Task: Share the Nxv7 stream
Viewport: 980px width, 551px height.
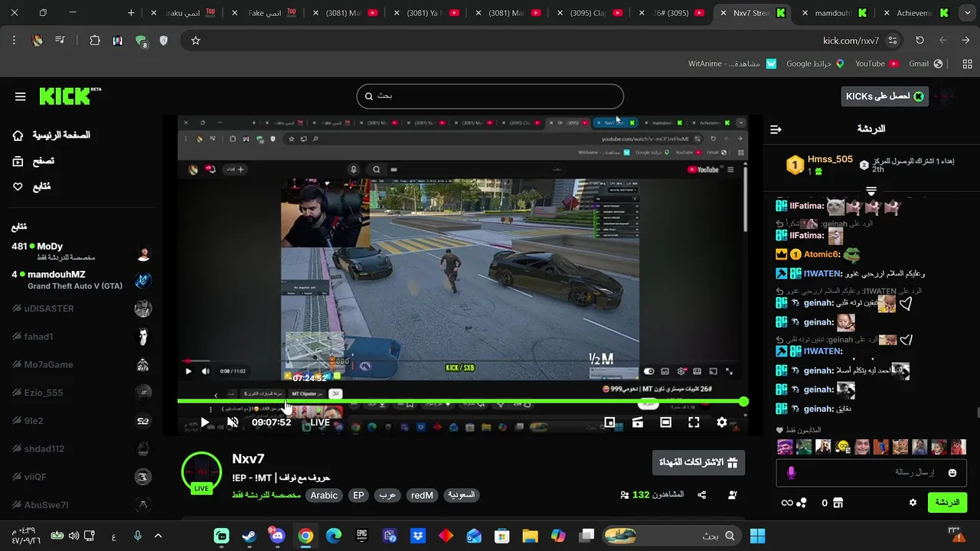Action: coord(702,495)
